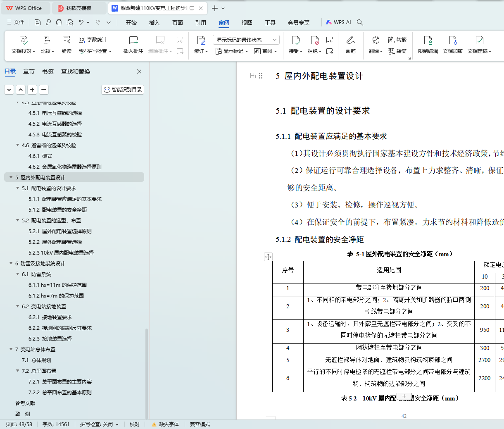Click the Print Preview icon
This screenshot has width=504, height=429.
click(x=70, y=22)
